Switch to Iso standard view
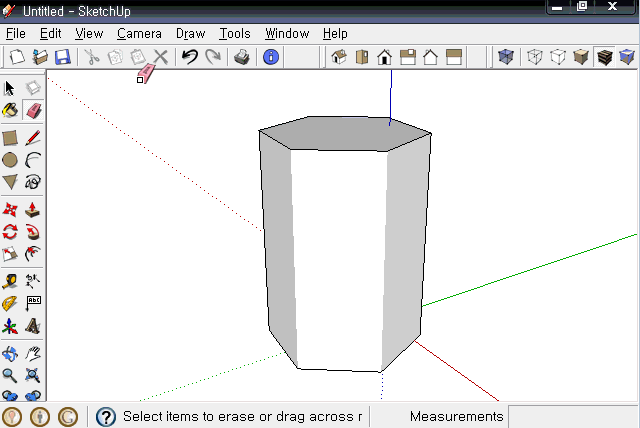 coord(339,57)
